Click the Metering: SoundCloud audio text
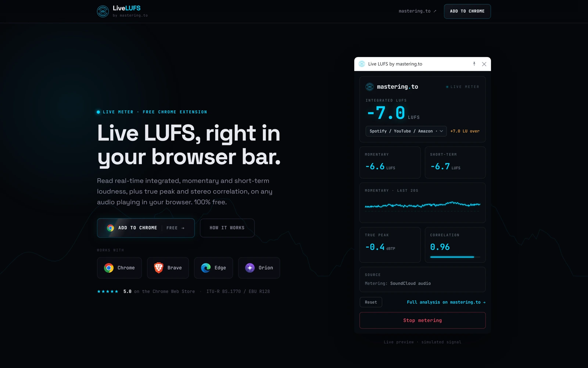The width and height of the screenshot is (588, 368). [x=398, y=283]
